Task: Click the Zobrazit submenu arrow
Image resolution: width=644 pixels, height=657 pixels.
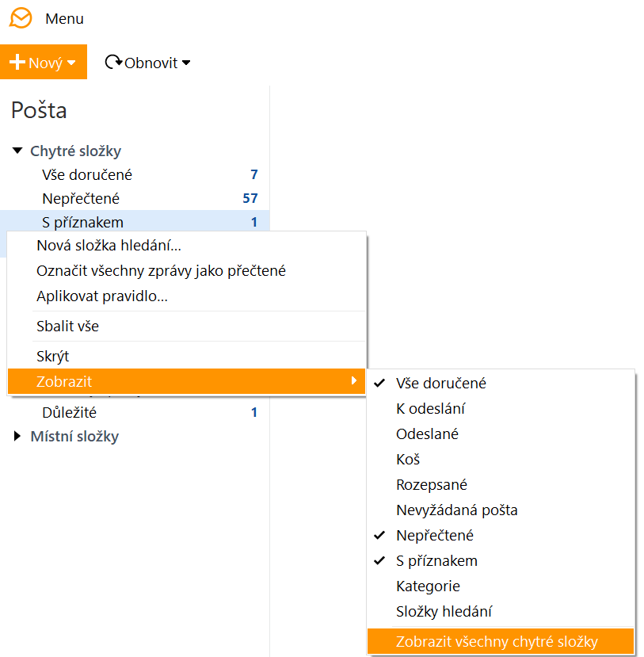Action: [354, 380]
